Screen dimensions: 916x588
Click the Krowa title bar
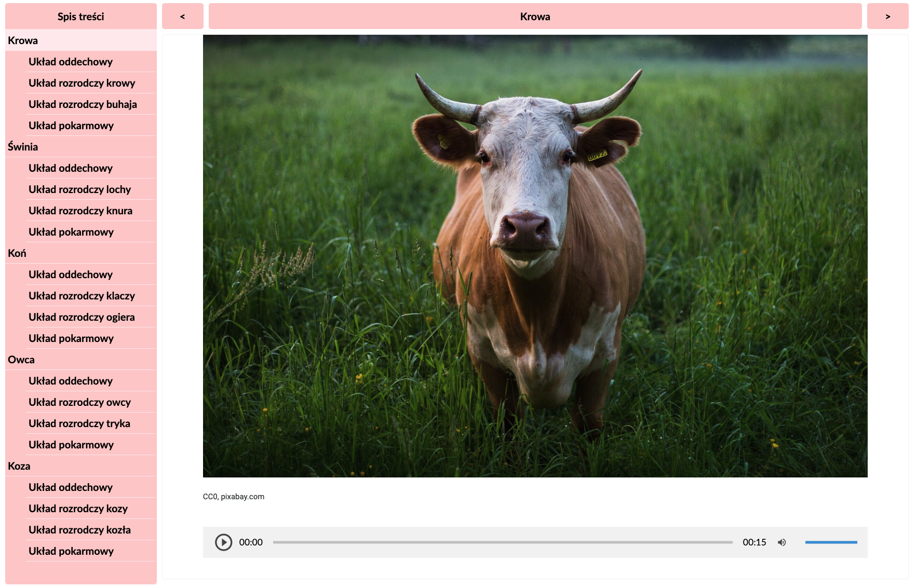(x=535, y=17)
